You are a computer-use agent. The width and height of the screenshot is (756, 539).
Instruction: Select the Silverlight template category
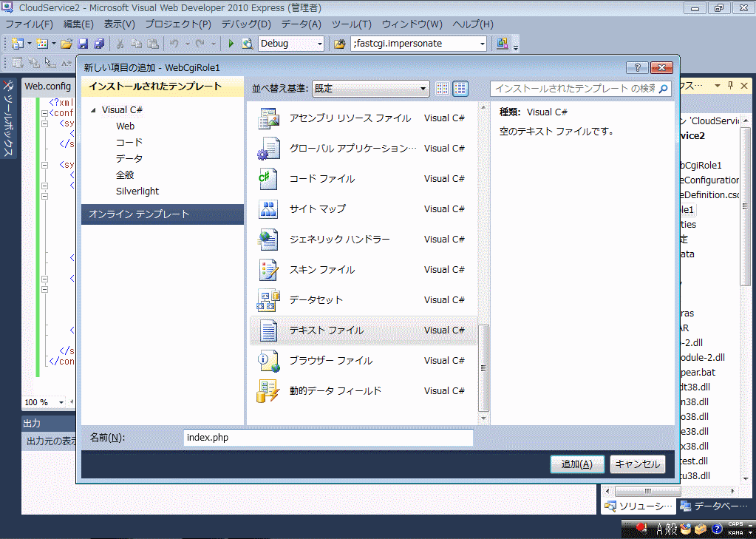(137, 191)
